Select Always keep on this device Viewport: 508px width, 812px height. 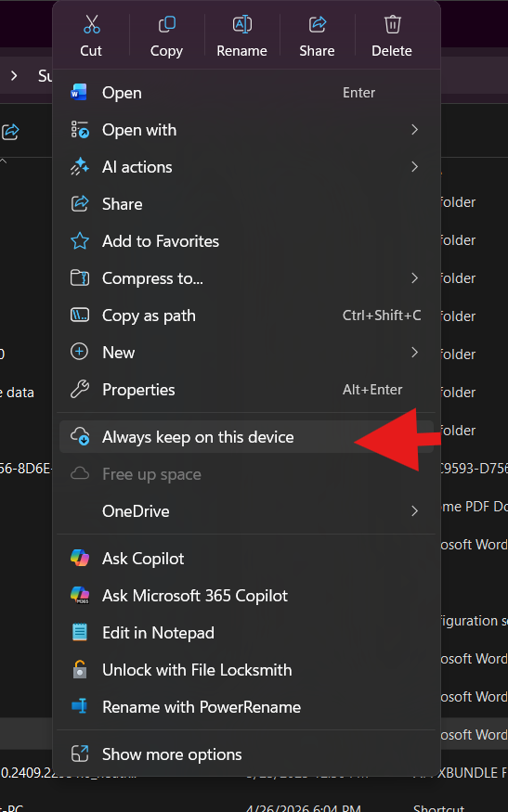[246, 437]
